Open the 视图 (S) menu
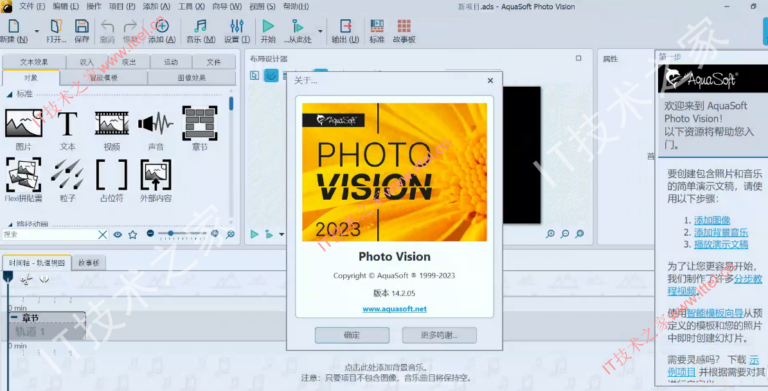The height and width of the screenshot is (391, 768). [262, 6]
